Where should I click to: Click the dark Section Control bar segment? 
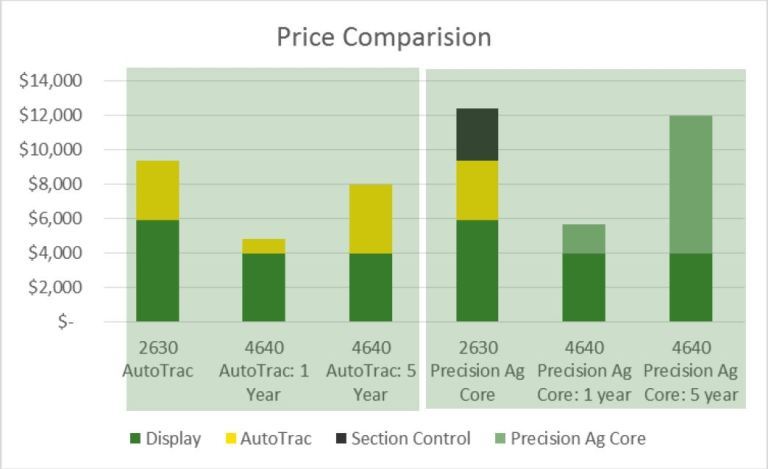point(477,135)
